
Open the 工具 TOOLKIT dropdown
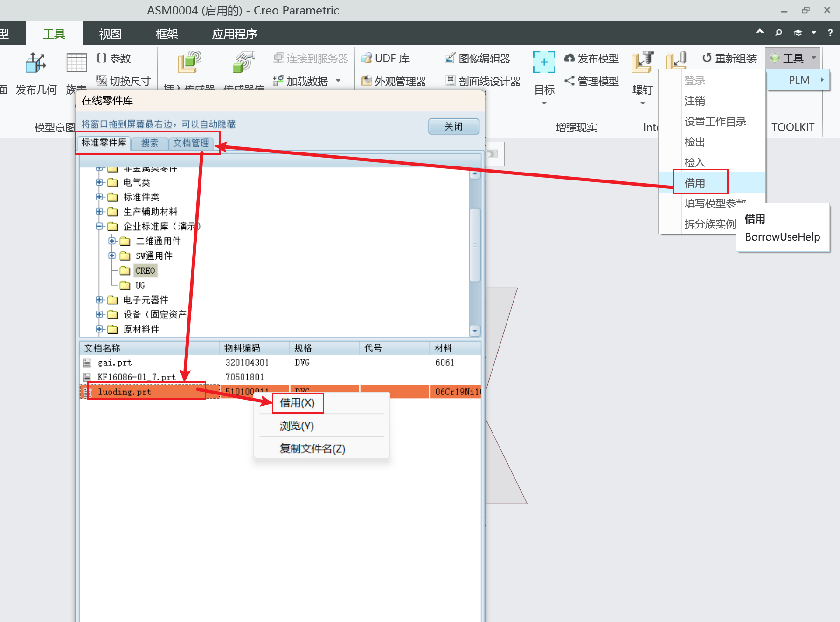[x=793, y=58]
